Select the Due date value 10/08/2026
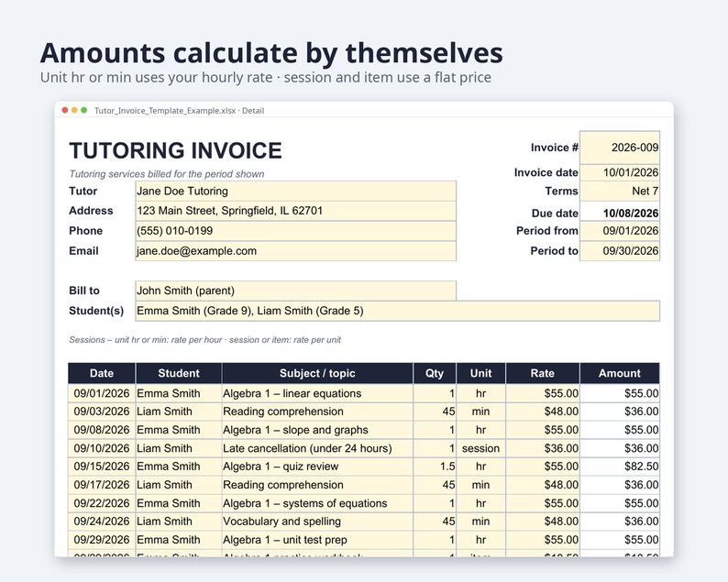728x582 pixels. click(620, 213)
